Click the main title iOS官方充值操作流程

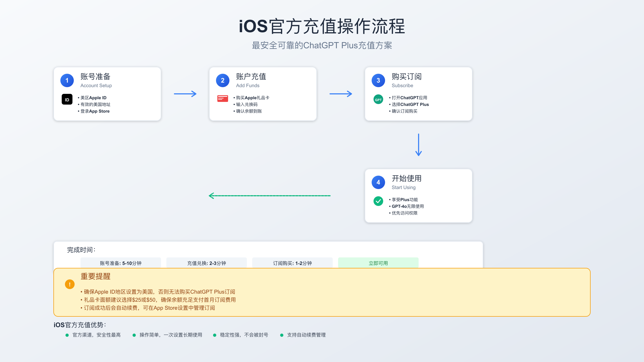322,26
